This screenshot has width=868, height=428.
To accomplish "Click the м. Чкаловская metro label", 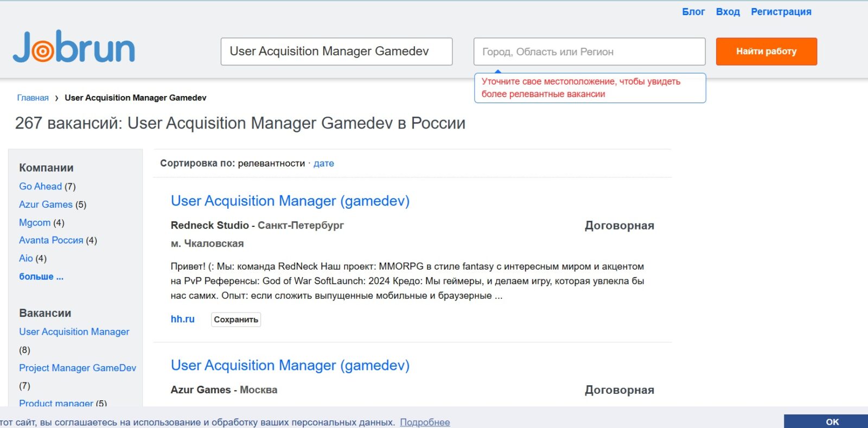I will coord(207,244).
